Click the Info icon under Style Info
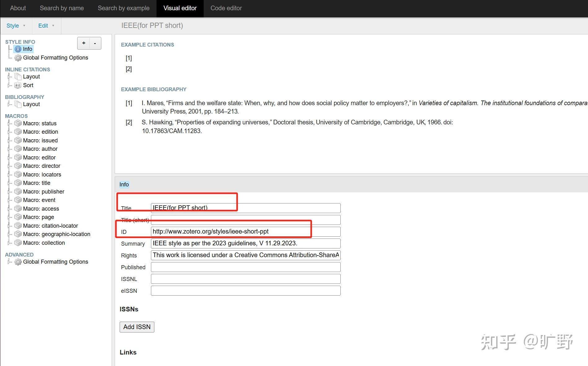Viewport: 588px width, 366px height. 18,49
